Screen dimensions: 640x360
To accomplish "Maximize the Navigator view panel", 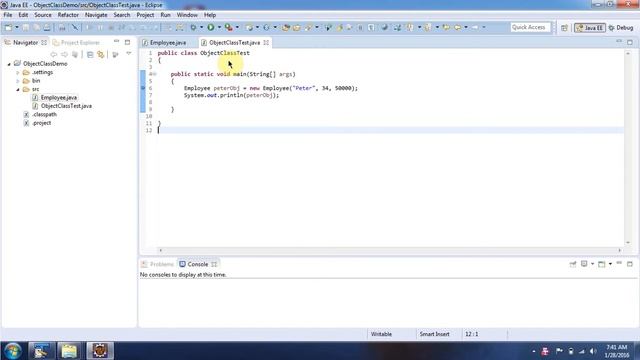I will coord(127,42).
